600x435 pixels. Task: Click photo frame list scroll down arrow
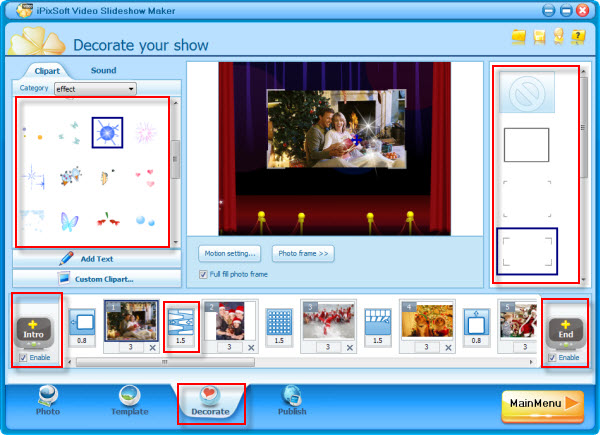(584, 279)
